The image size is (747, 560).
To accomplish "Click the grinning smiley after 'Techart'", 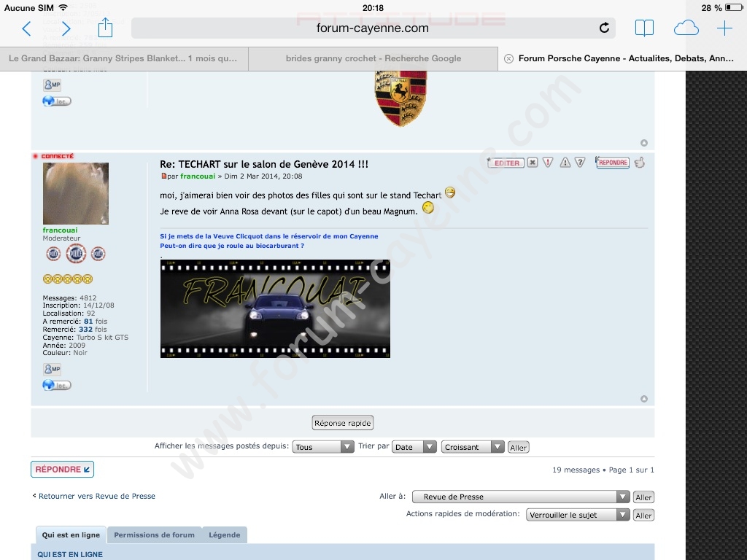I will pyautogui.click(x=449, y=192).
